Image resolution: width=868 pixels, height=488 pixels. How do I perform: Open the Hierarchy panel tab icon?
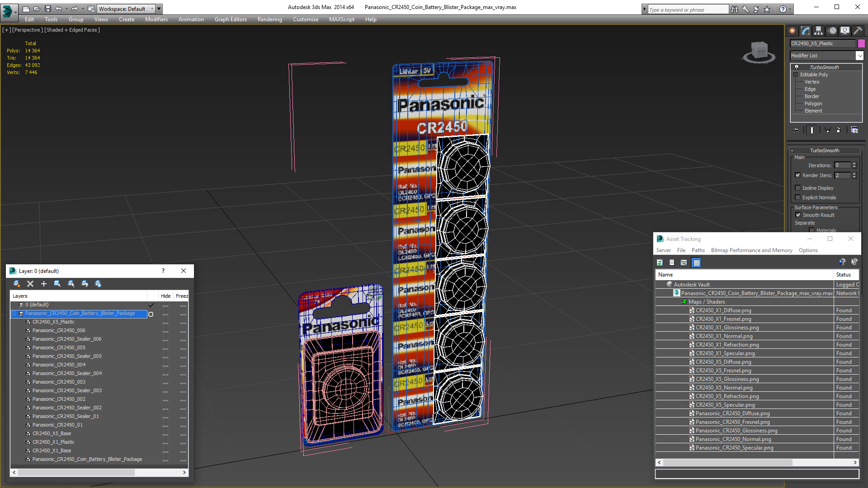pos(819,31)
